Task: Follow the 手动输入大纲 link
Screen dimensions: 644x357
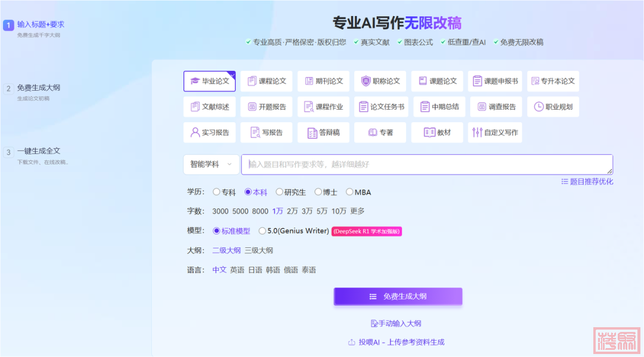Action: [396, 323]
